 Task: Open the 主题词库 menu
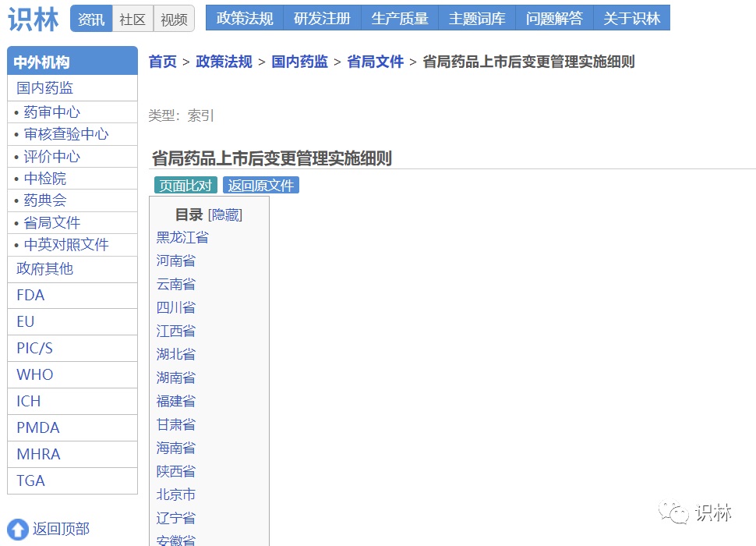(x=477, y=18)
